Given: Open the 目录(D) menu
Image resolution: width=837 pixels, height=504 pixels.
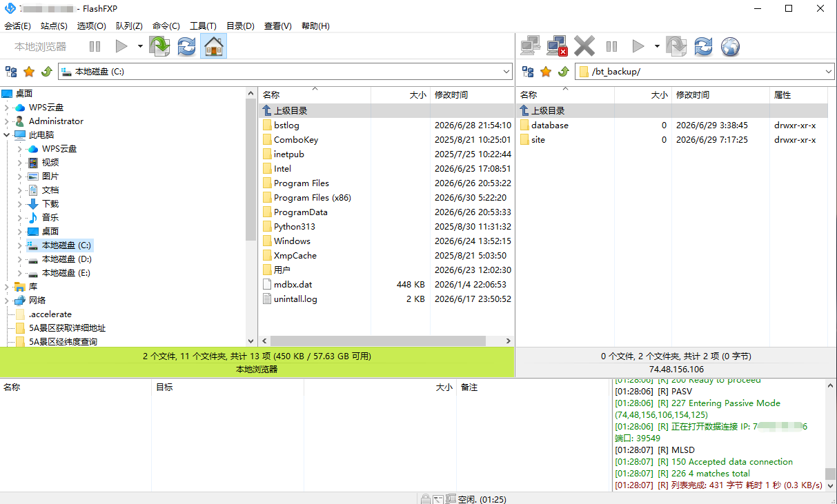Looking at the screenshot, I should pos(240,26).
